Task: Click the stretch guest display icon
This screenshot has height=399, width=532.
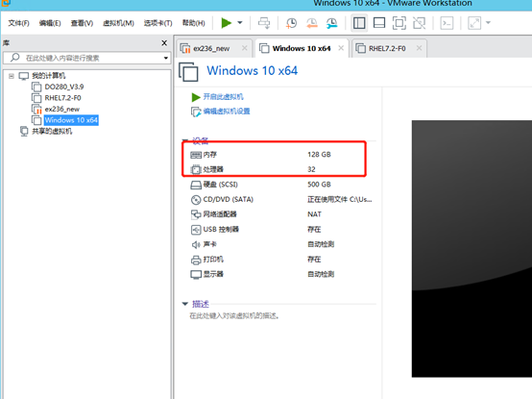Action: click(474, 23)
